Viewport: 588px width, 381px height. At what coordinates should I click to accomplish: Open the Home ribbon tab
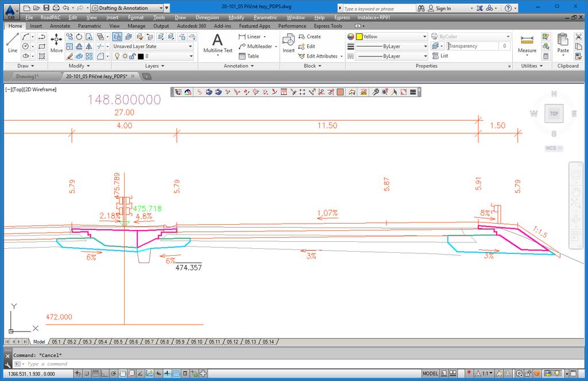click(x=16, y=26)
